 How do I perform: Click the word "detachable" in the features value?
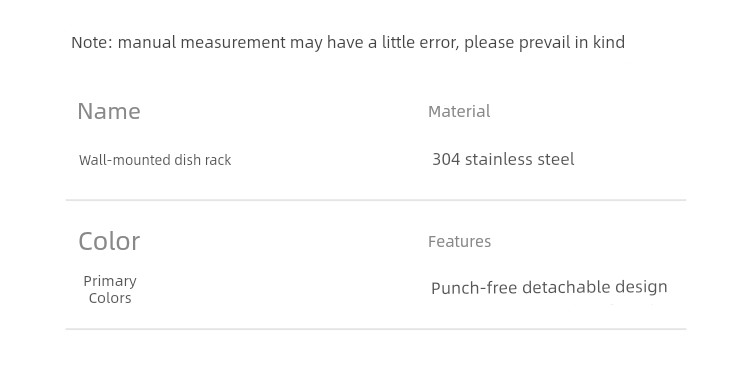(566, 287)
